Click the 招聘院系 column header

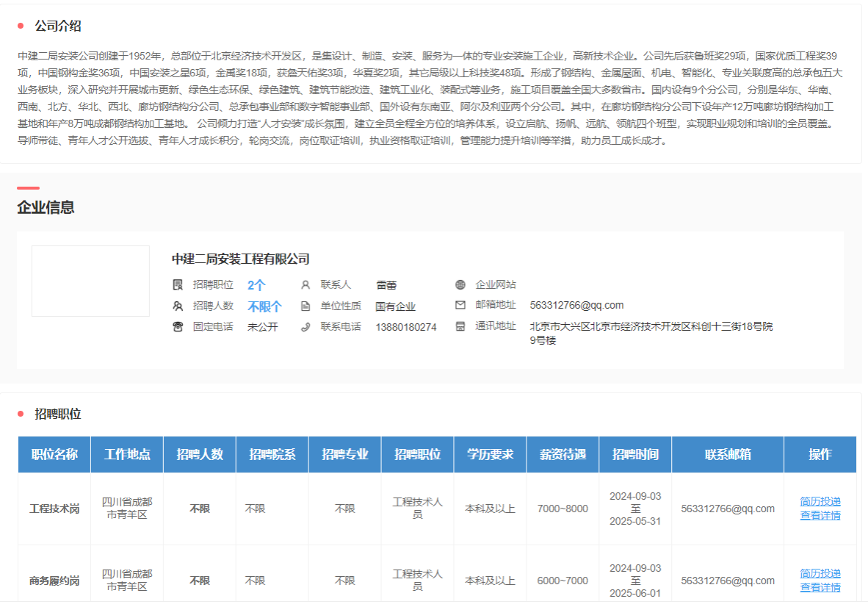[x=272, y=455]
